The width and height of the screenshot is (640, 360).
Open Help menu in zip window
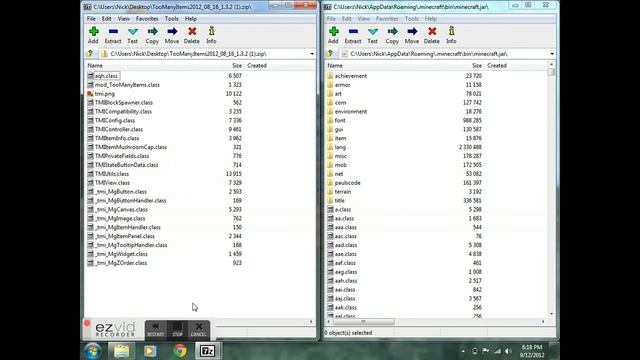pyautogui.click(x=191, y=19)
